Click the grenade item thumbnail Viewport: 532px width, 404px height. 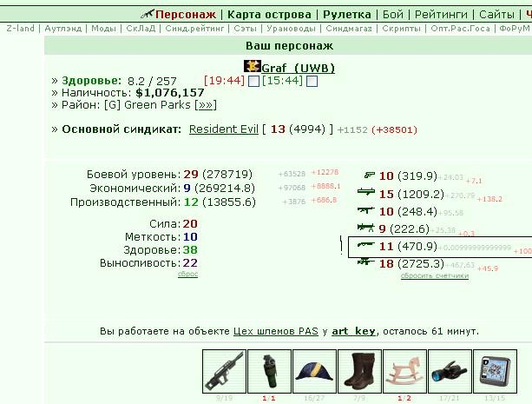pyautogui.click(x=269, y=371)
